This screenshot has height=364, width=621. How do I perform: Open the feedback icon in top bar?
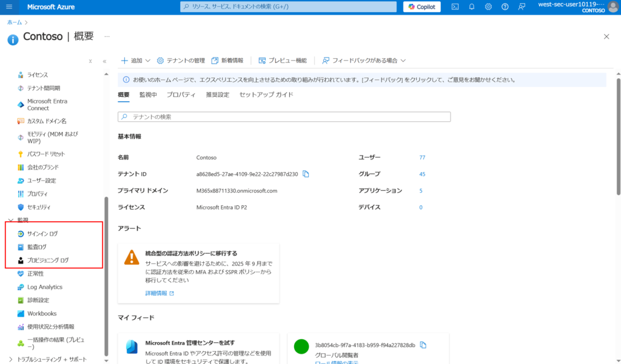coord(522,7)
